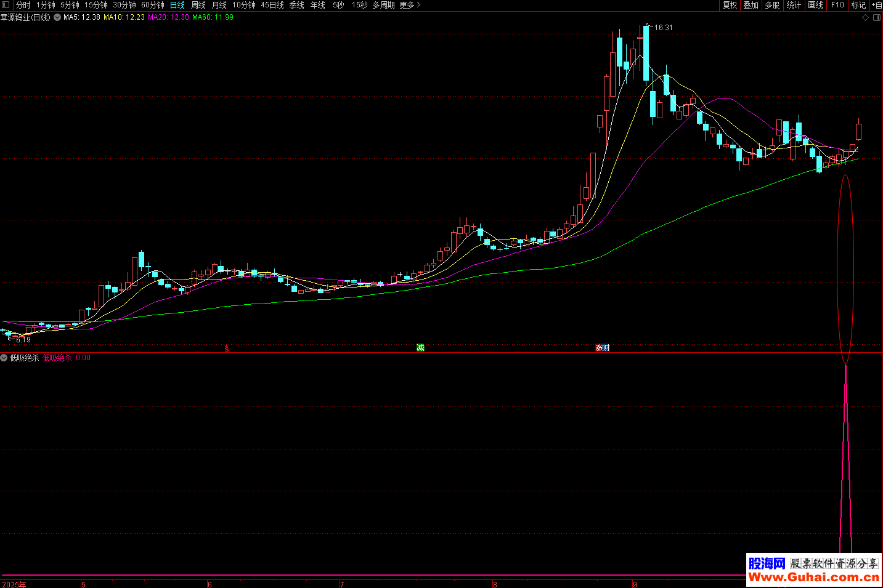Click the 低吸绝杀 signal spike
Viewport: 883px width, 588px height.
(x=845, y=468)
